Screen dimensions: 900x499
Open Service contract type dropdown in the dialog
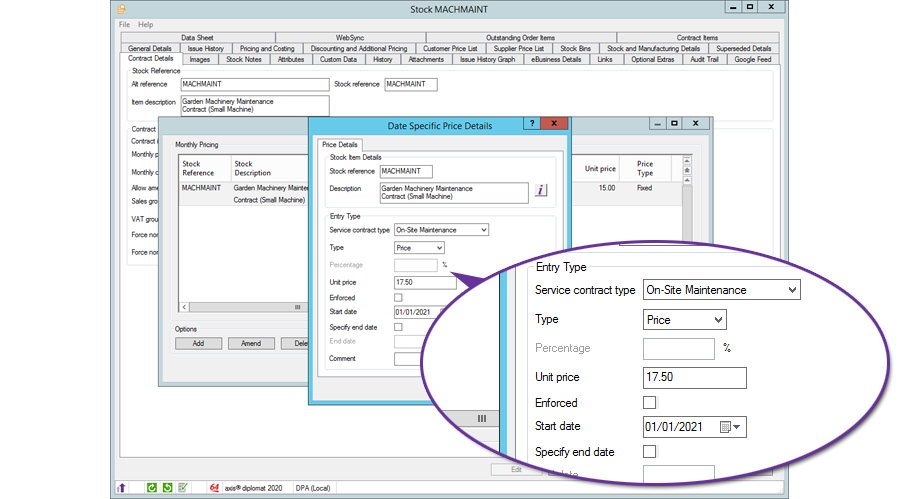point(441,230)
